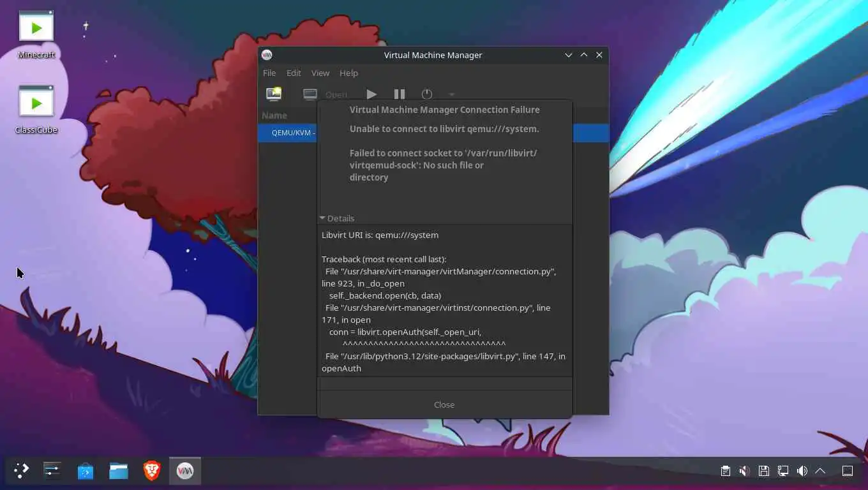
Task: Open the View menu
Action: (320, 73)
